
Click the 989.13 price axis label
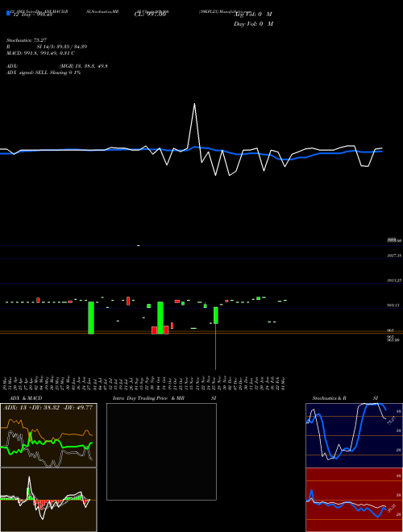pos(393,305)
